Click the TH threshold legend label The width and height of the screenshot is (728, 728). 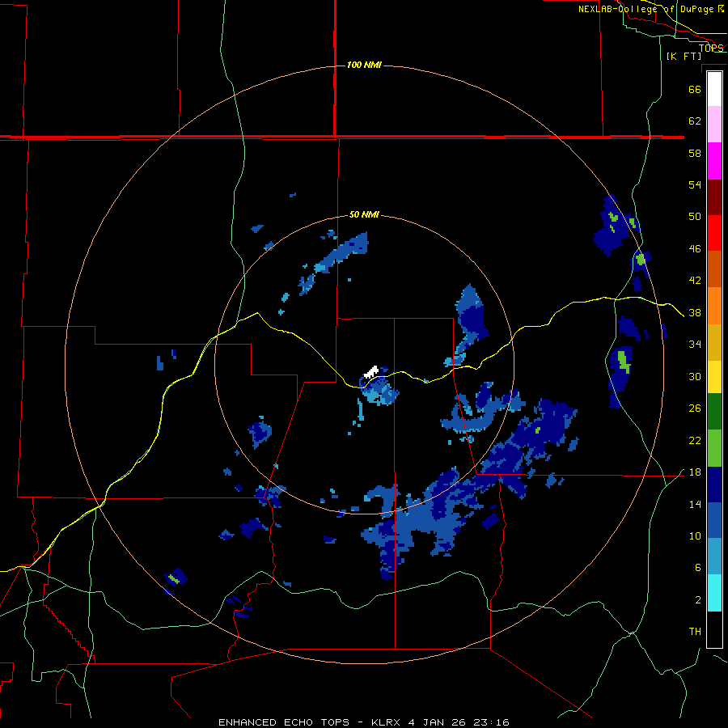tap(695, 631)
